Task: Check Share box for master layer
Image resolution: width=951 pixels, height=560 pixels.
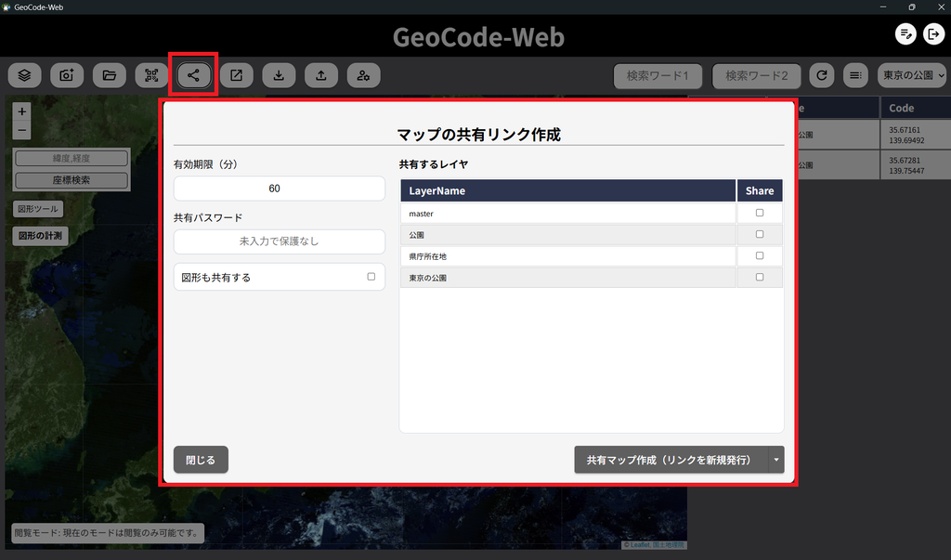Action: (760, 213)
